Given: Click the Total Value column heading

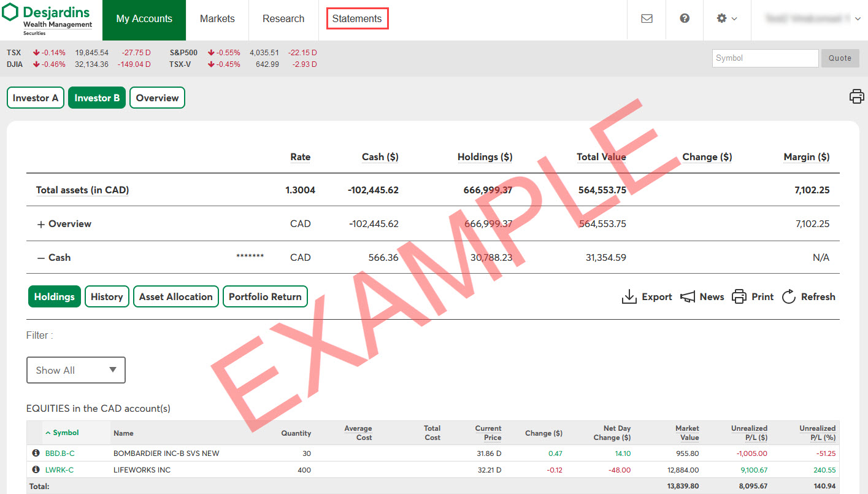Looking at the screenshot, I should [x=601, y=157].
